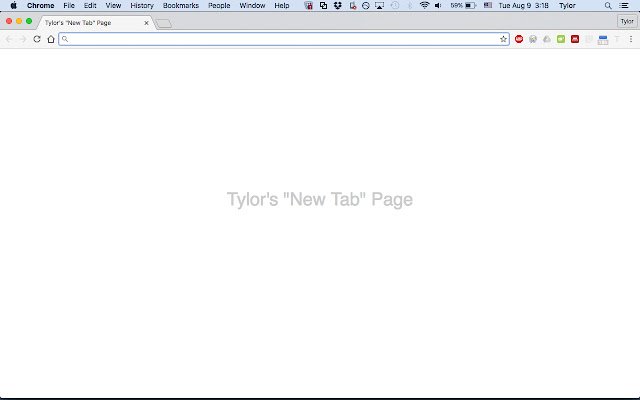Image resolution: width=640 pixels, height=400 pixels.
Task: Open the Edit menu
Action: (x=90, y=6)
